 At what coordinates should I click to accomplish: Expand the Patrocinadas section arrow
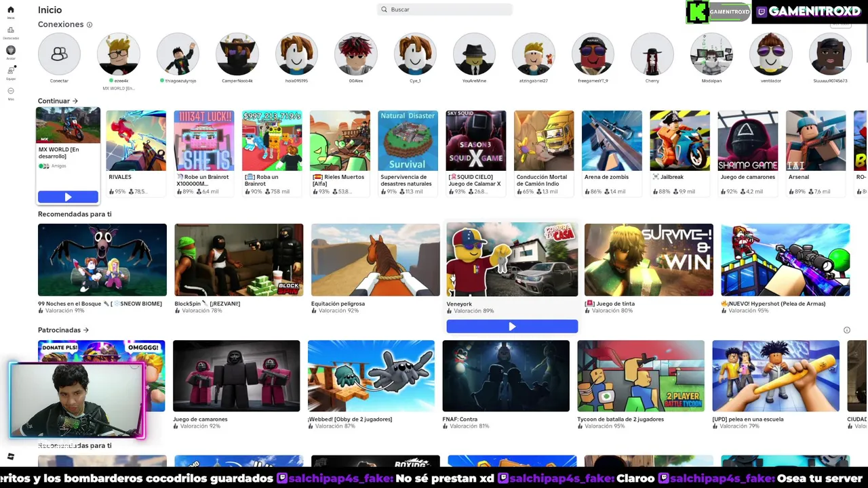(x=86, y=330)
